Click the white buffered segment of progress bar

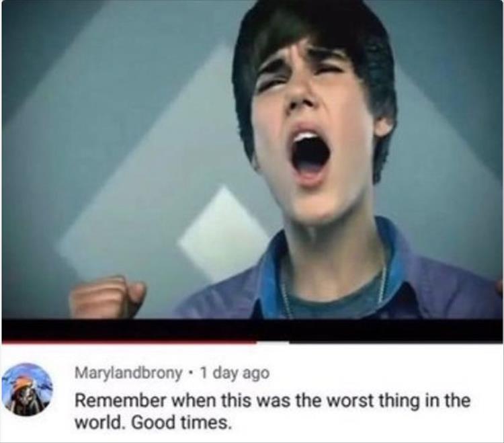pyautogui.click(x=273, y=342)
